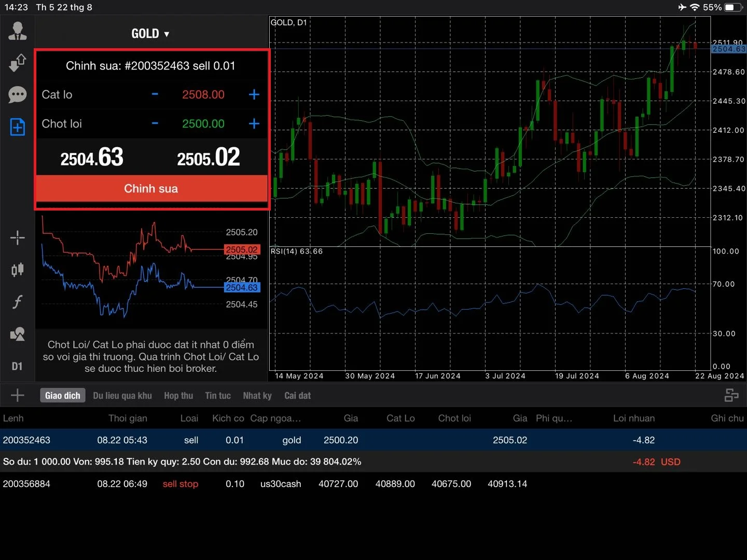Sort by the Loi nhuan column header

(634, 418)
